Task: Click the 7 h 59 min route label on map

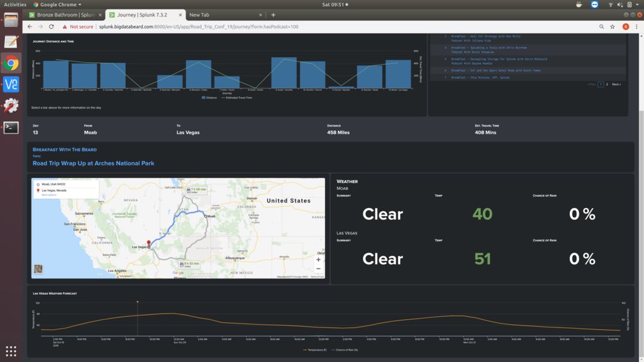Action: coord(196,190)
